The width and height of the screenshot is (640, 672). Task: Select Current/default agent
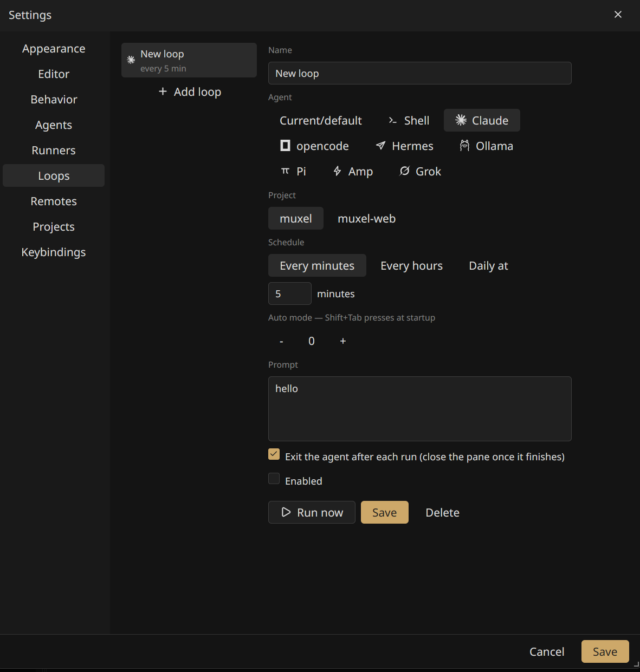[320, 120]
